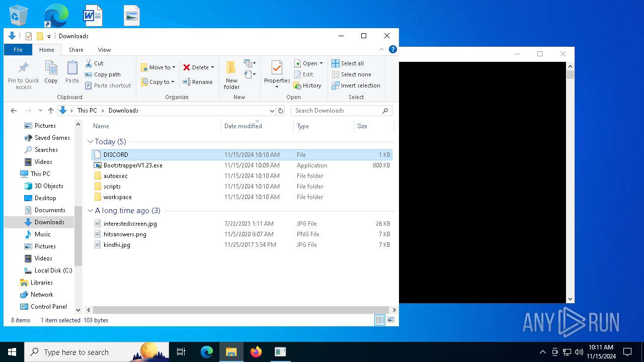Click the title bar Properties quick access icon
The height and width of the screenshot is (362, 644).
29,36
